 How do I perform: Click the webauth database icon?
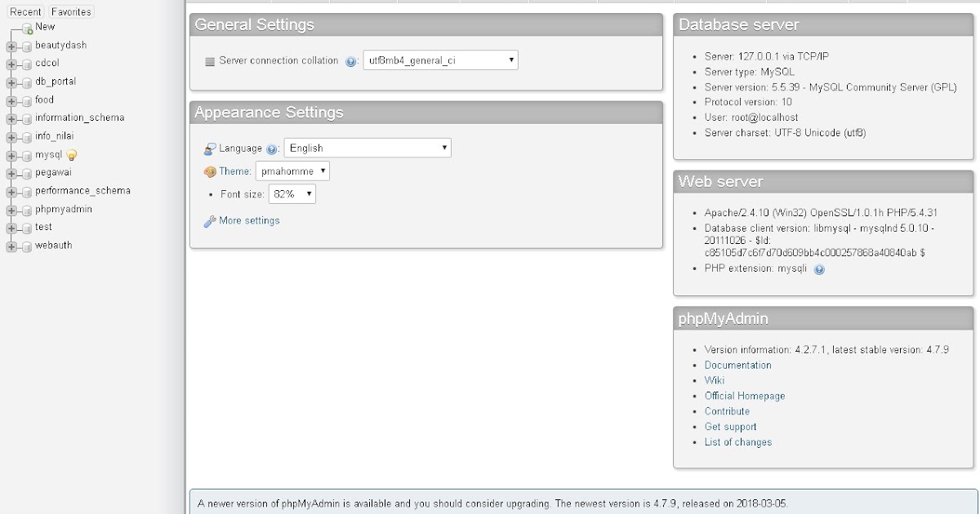tap(27, 246)
